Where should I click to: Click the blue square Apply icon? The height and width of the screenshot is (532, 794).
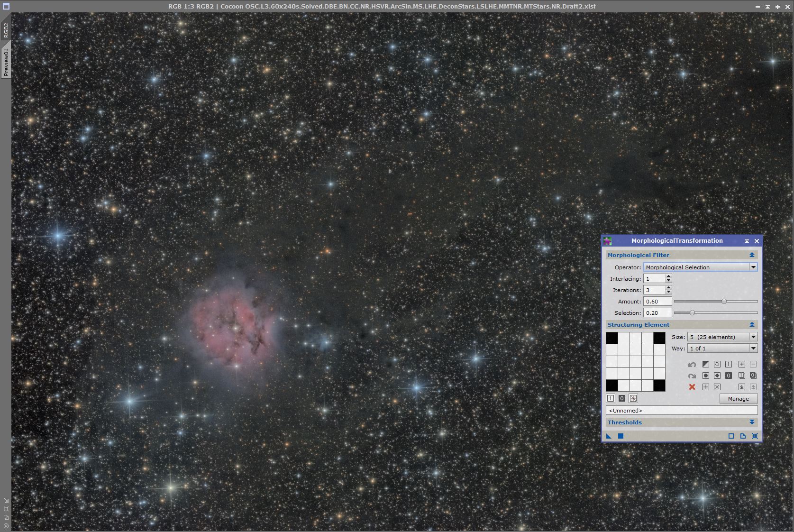(x=621, y=436)
